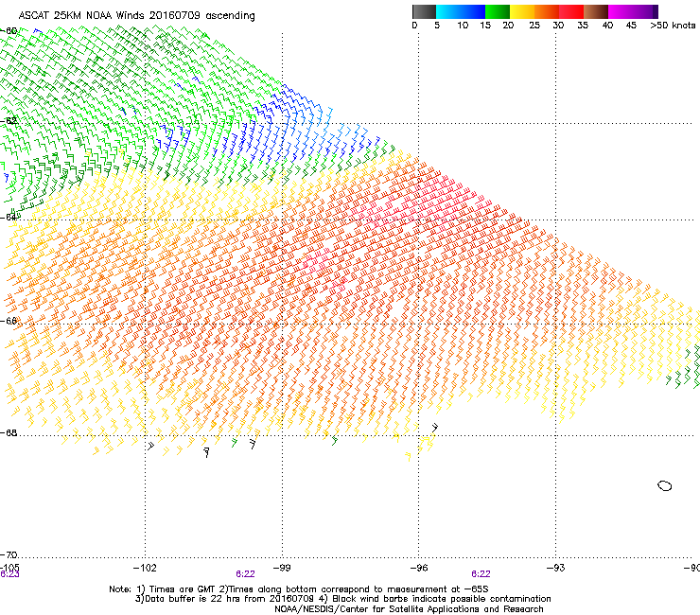Select the orange 25-30 knots legend band
Viewport: 700px width, 615px height.
547,11
